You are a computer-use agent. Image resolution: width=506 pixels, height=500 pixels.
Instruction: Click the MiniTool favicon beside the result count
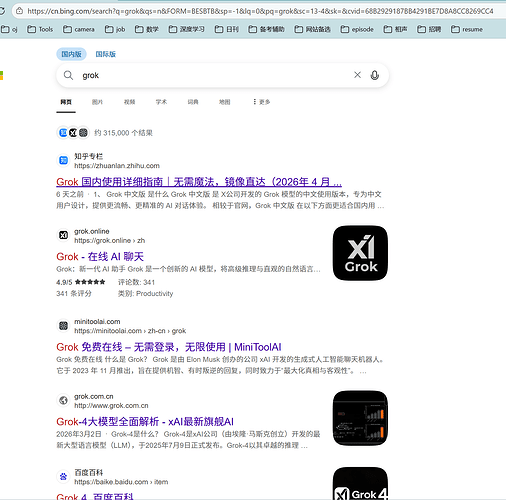coord(83,133)
